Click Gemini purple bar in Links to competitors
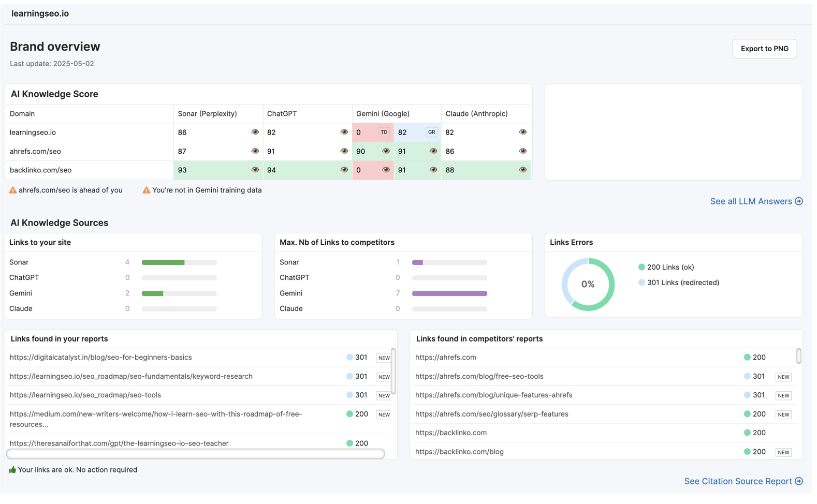The width and height of the screenshot is (817, 504). pyautogui.click(x=449, y=293)
